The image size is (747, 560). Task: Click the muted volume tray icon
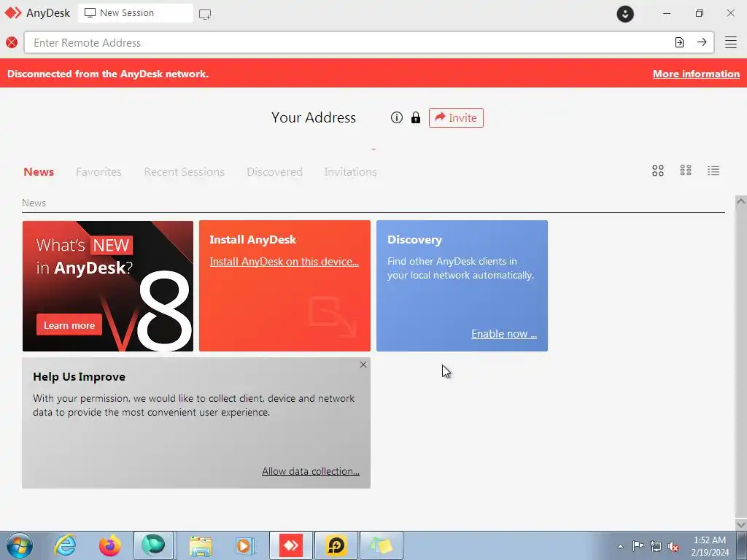[x=673, y=546]
